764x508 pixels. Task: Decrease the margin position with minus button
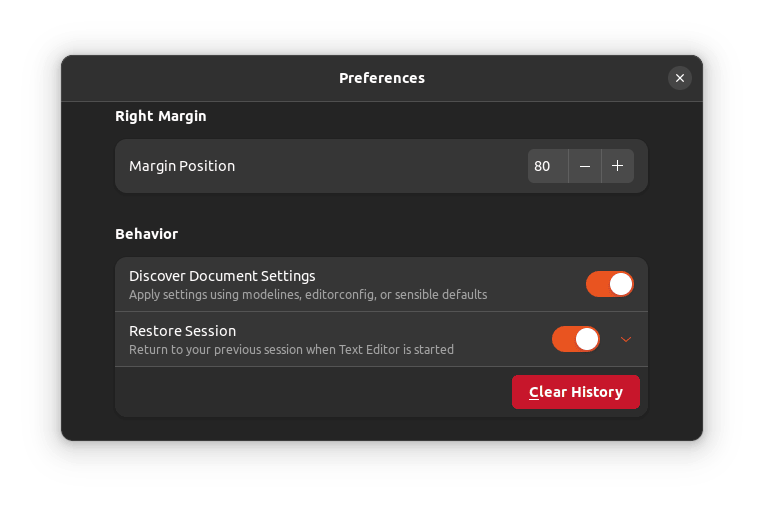pos(585,166)
